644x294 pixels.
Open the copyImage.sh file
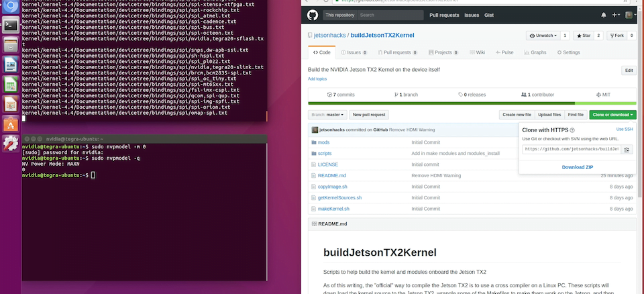[333, 187]
